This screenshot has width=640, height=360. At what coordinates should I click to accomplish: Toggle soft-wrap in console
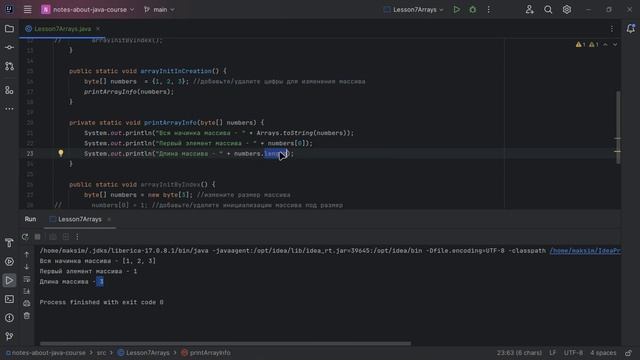[27, 279]
